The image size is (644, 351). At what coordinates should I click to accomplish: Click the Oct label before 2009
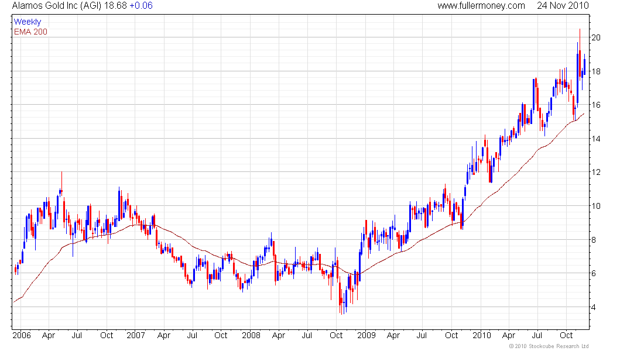[x=337, y=335]
